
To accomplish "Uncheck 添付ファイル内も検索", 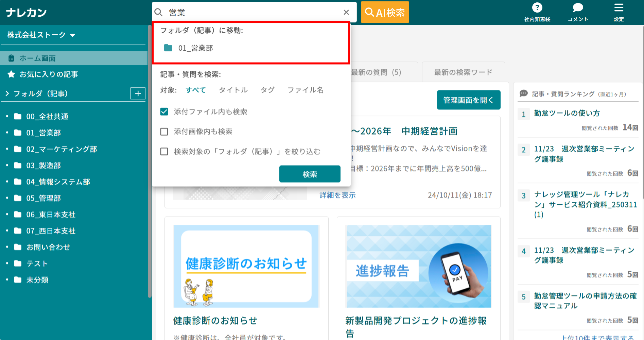I will coord(164,112).
